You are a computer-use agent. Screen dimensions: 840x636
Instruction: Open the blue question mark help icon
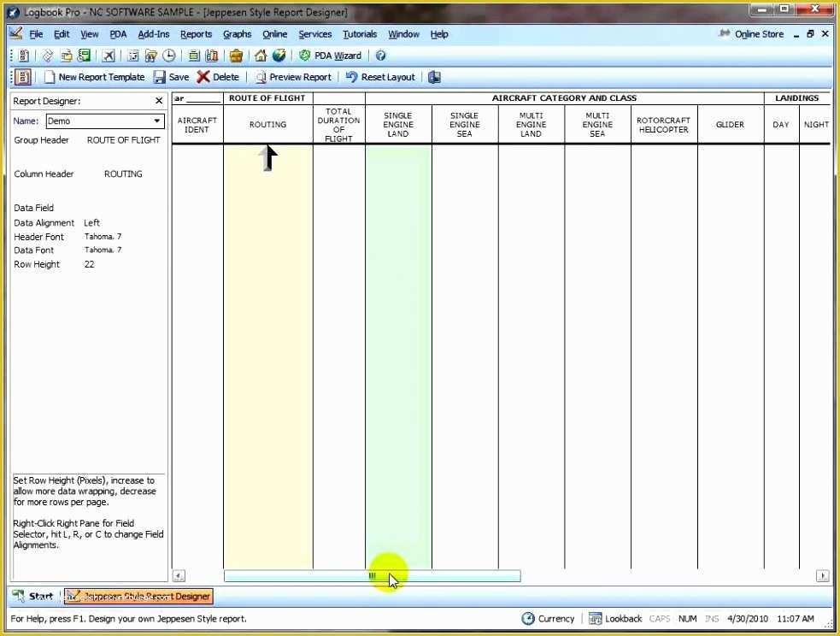tap(380, 56)
